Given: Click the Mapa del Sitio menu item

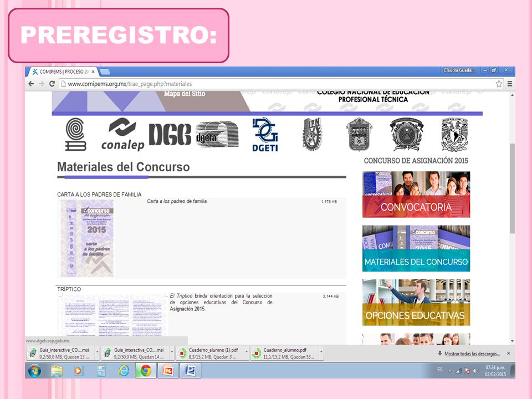Looking at the screenshot, I should tap(185, 94).
